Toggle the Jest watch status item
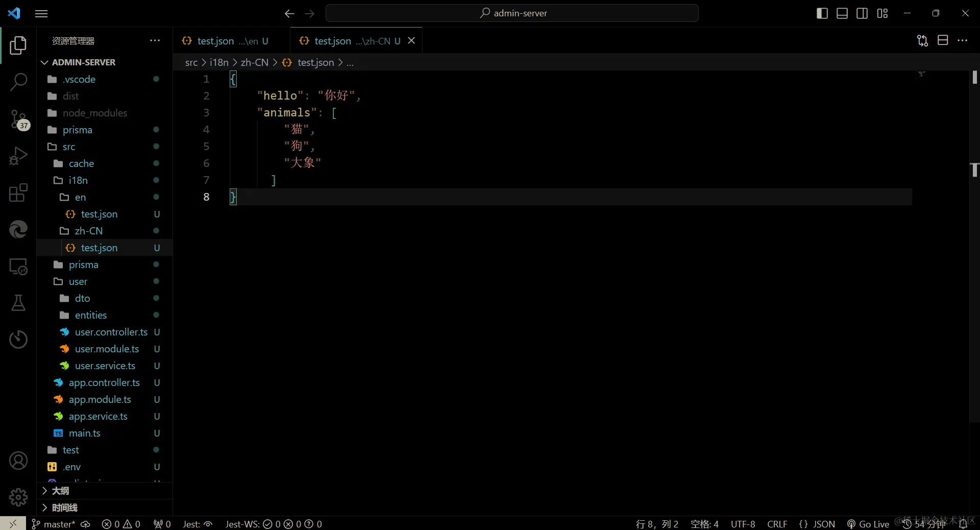Viewport: 980px width, 530px height. (198, 524)
